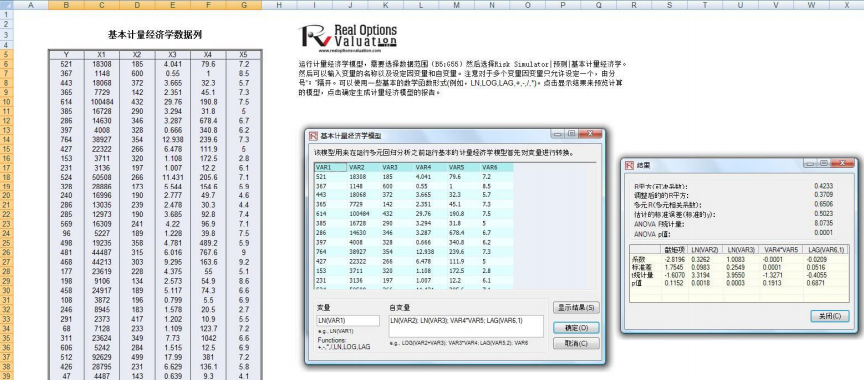Select the VAR6 column header in dialog
The width and height of the screenshot is (864, 380).
coord(496,167)
